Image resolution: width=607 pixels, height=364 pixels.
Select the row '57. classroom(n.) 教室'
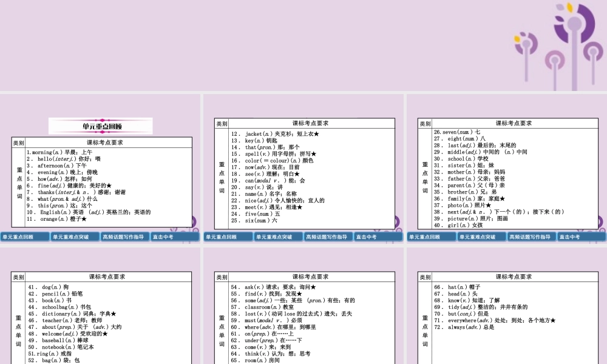pyautogui.click(x=262, y=307)
